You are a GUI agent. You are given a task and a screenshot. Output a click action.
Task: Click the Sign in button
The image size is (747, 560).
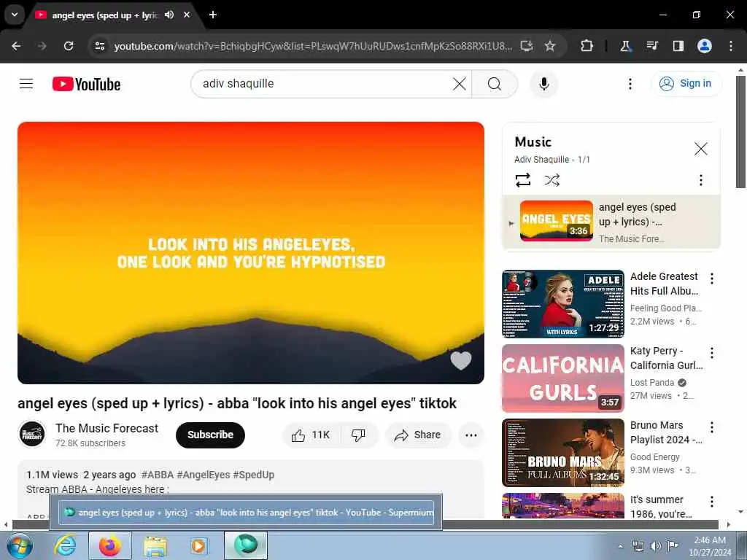[686, 84]
